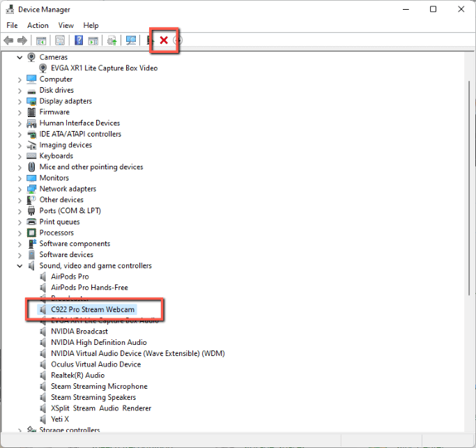
Task: Expand the IDE ATA/ATAPI controllers category
Action: pyautogui.click(x=20, y=134)
